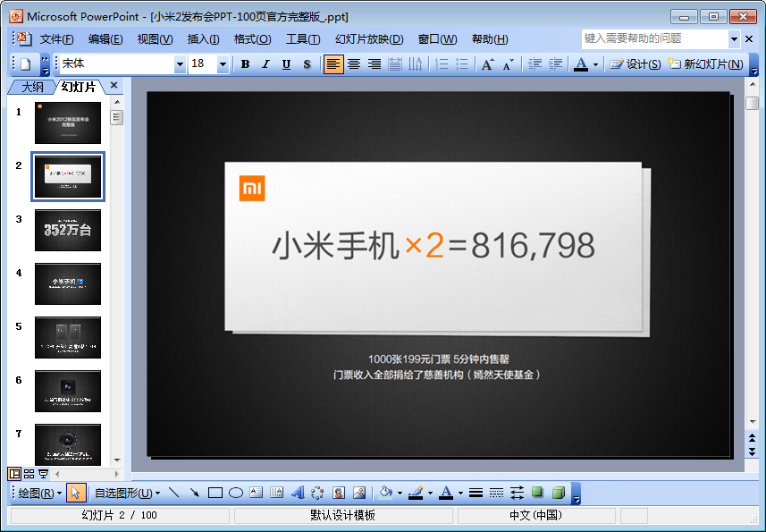Create a new blank presentation
Screen dimensions: 766x532
pyautogui.click(x=25, y=64)
